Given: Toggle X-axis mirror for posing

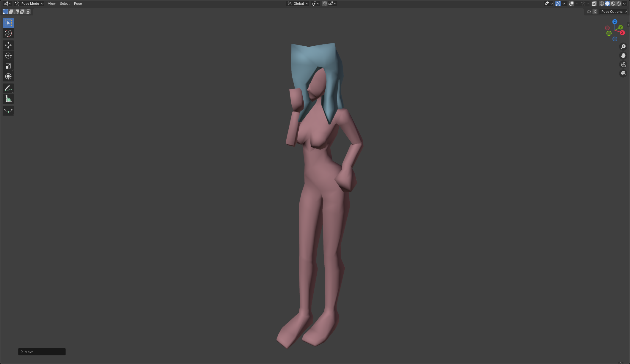Looking at the screenshot, I should pyautogui.click(x=595, y=12).
